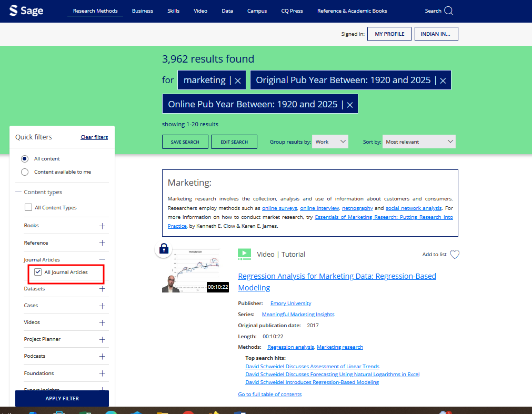Click the green video play icon
The width and height of the screenshot is (532, 414).
click(x=244, y=255)
